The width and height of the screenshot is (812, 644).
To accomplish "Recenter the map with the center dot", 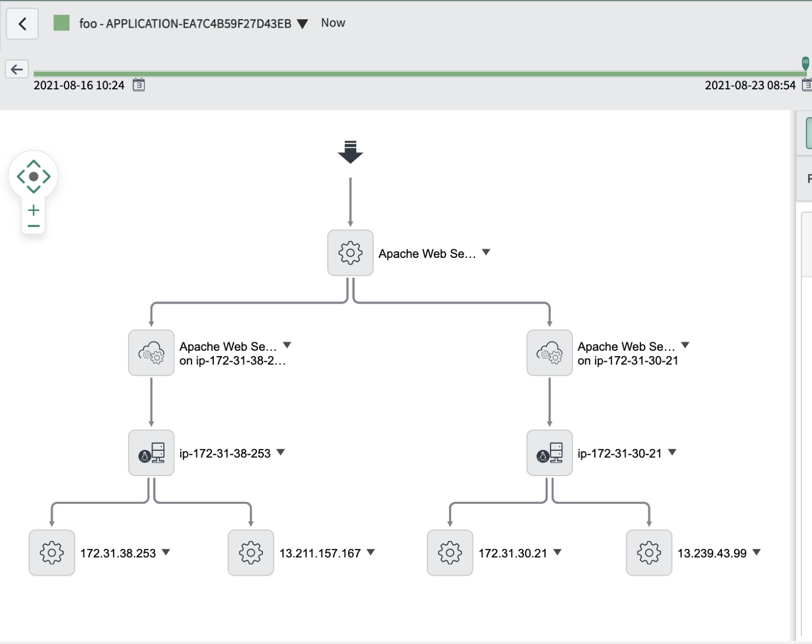I will [x=33, y=177].
